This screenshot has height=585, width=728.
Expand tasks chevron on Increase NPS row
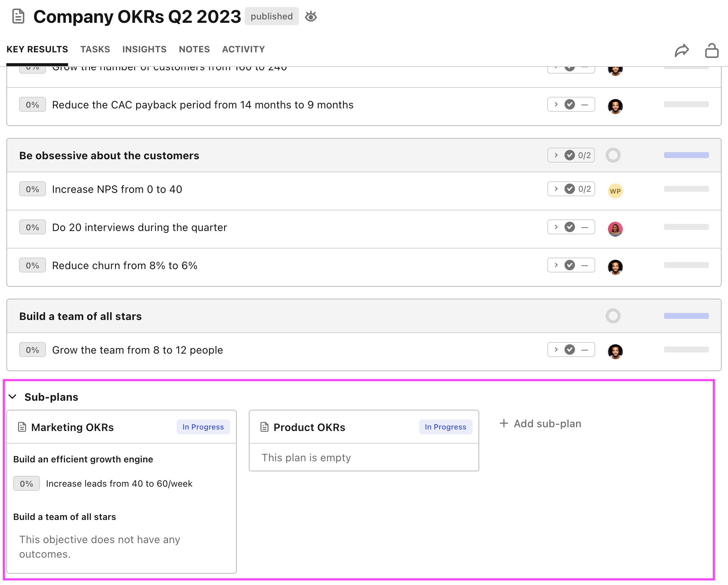[556, 189]
